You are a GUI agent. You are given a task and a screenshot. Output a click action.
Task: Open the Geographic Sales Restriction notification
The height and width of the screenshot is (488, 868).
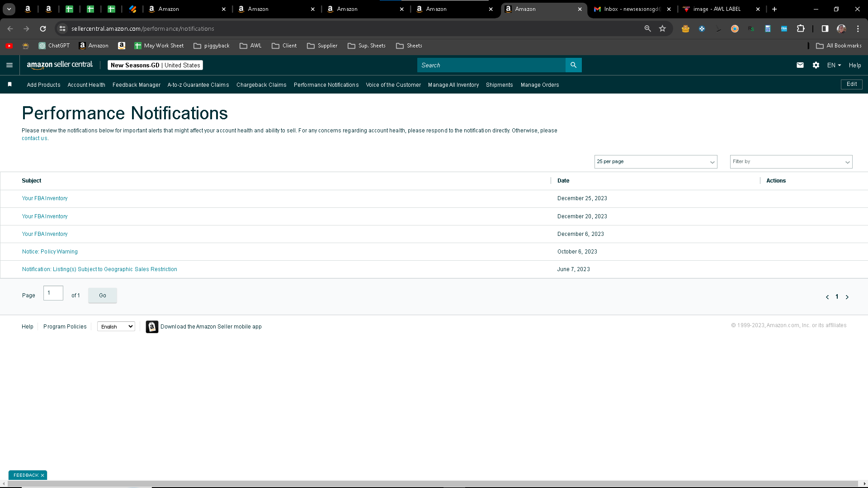pos(99,269)
